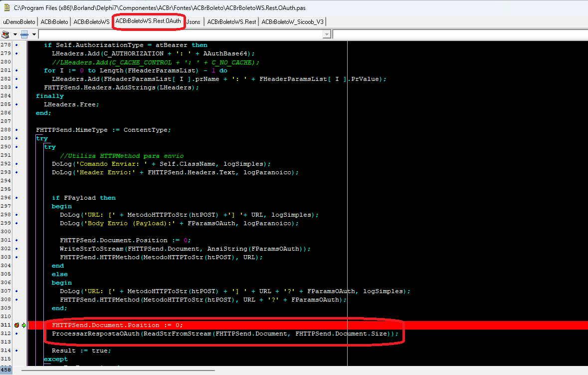Image resolution: width=588 pixels, height=375 pixels.
Task: Click 'Header Envio:' DoLog call on line 293
Action: (x=176, y=173)
